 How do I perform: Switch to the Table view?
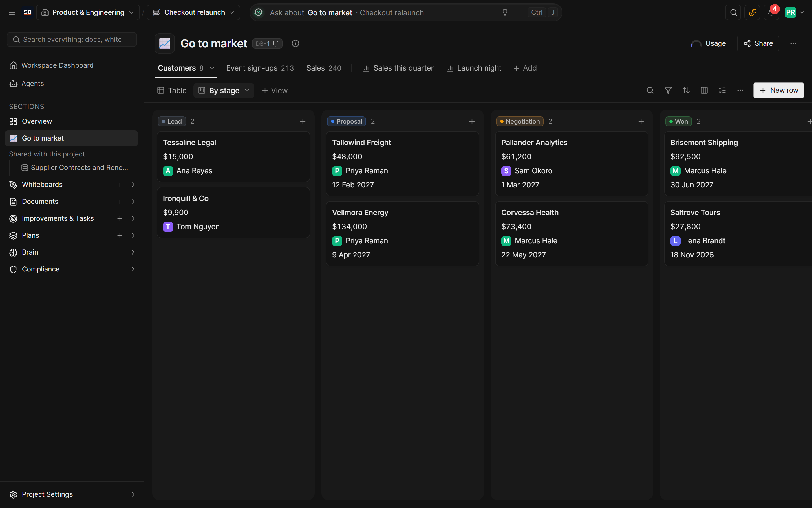pyautogui.click(x=172, y=90)
